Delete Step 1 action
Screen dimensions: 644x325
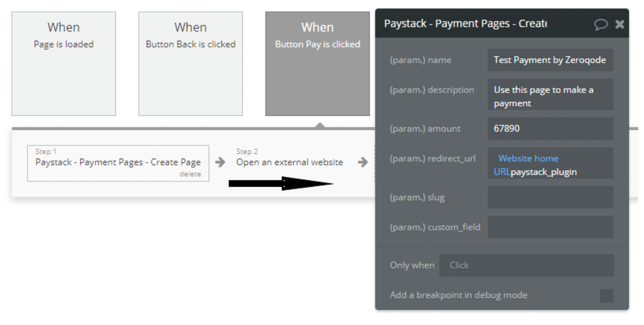(190, 174)
